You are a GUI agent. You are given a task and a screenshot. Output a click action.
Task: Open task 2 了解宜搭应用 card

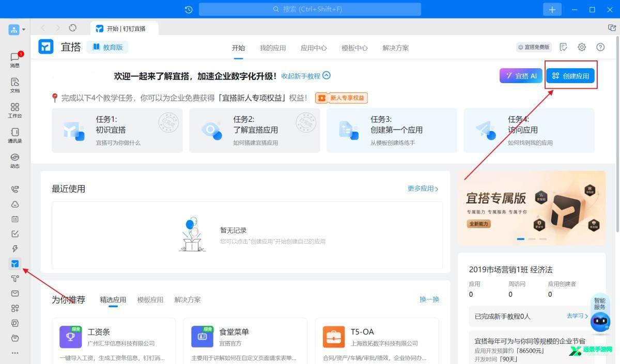click(255, 131)
